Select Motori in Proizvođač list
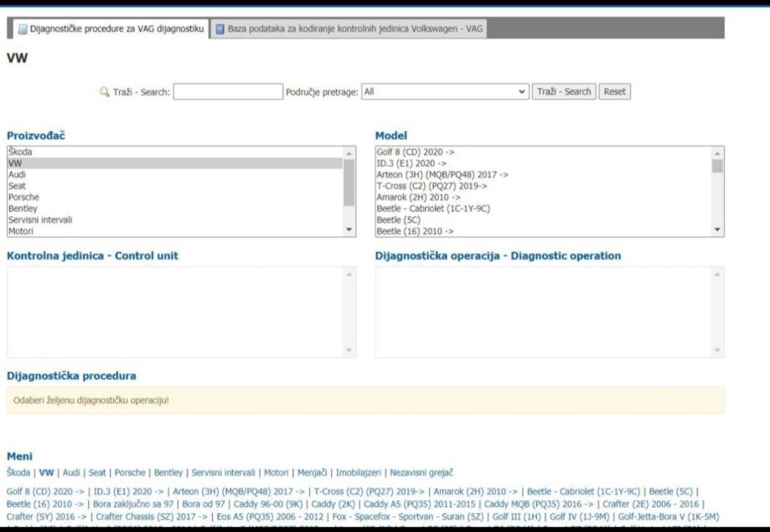 point(175,231)
